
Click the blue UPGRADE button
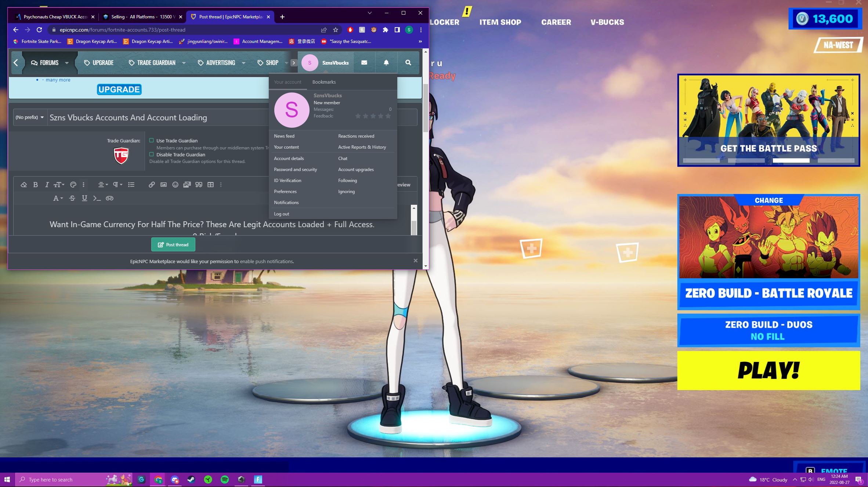(x=119, y=89)
